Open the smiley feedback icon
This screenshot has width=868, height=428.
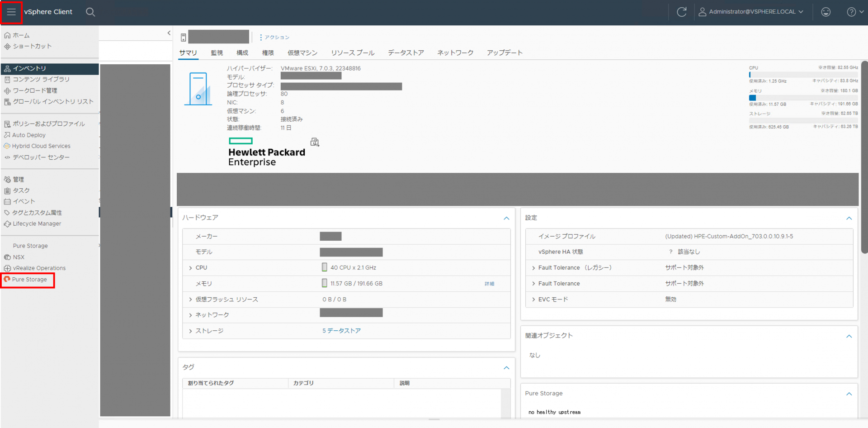[x=826, y=12]
